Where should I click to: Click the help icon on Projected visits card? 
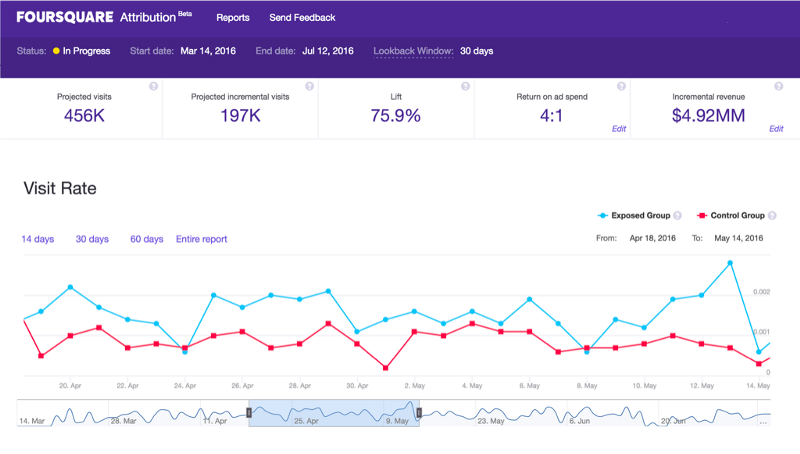point(154,86)
